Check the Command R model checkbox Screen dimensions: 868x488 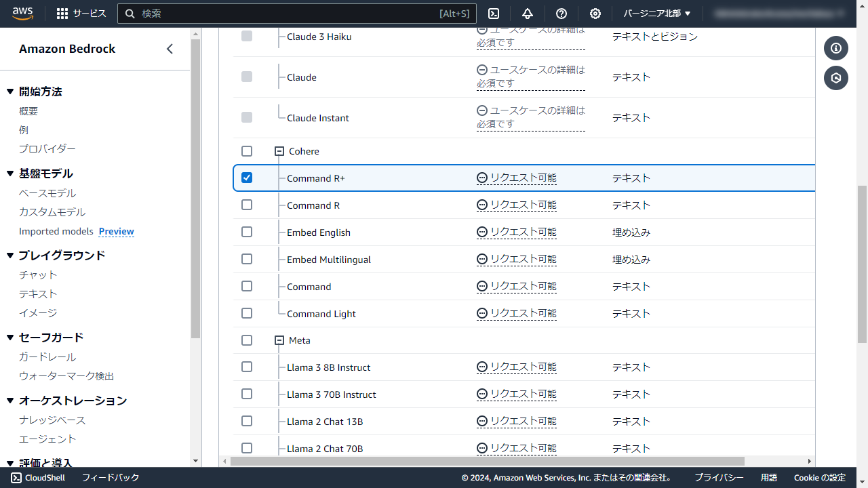point(247,205)
